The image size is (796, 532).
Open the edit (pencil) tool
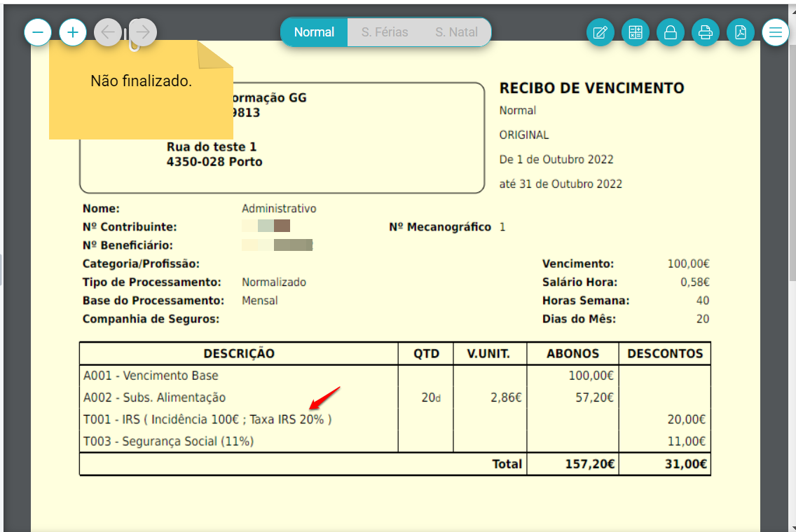600,32
